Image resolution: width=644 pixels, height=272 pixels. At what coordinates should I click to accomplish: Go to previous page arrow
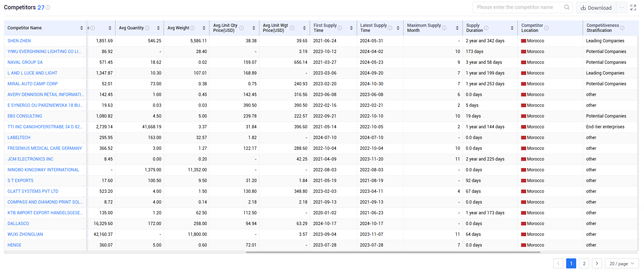click(x=558, y=263)
